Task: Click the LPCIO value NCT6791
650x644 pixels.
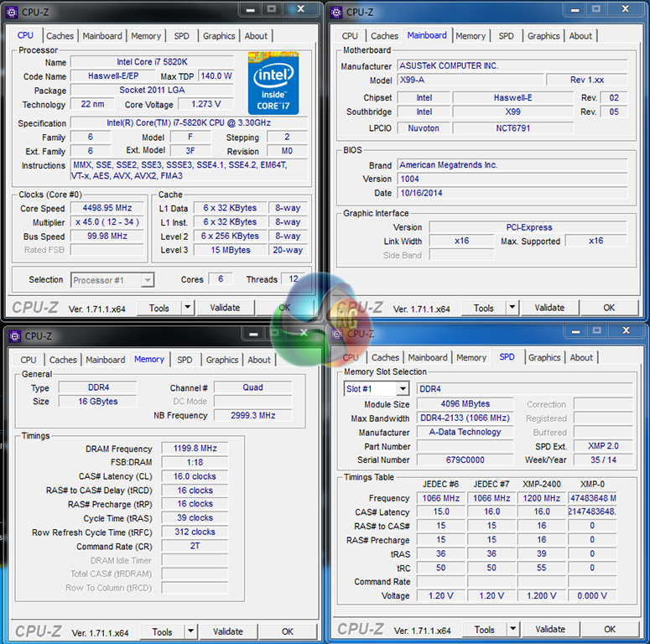Action: click(x=513, y=128)
